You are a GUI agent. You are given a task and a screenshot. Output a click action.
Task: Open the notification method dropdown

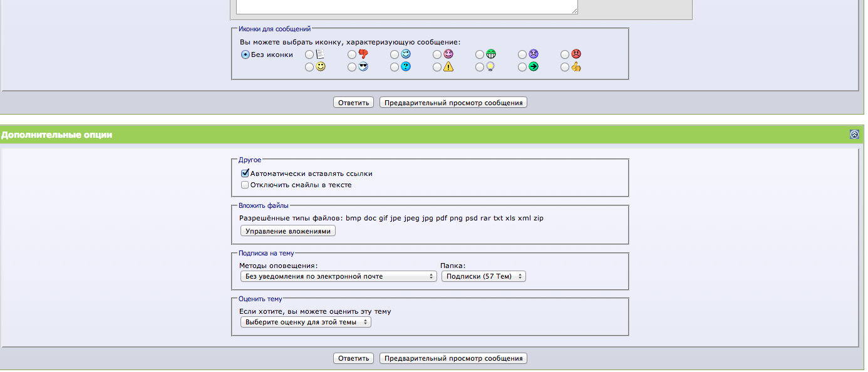click(x=338, y=276)
